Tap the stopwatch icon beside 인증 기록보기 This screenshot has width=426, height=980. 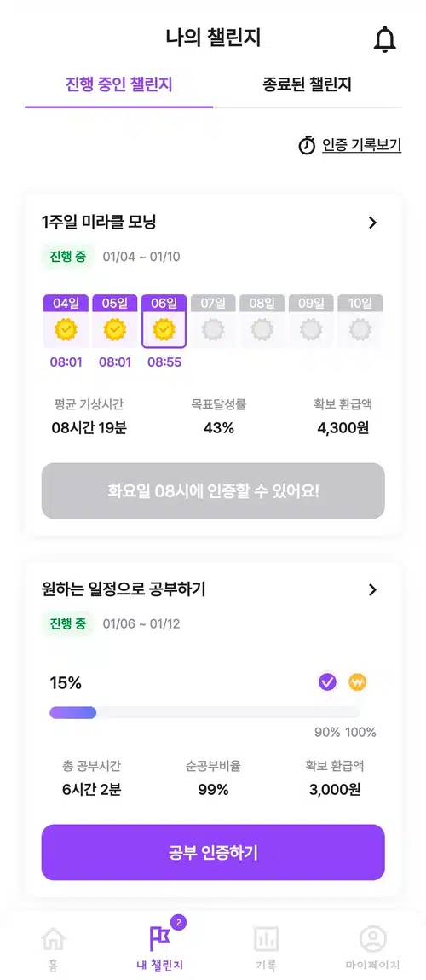tap(307, 146)
